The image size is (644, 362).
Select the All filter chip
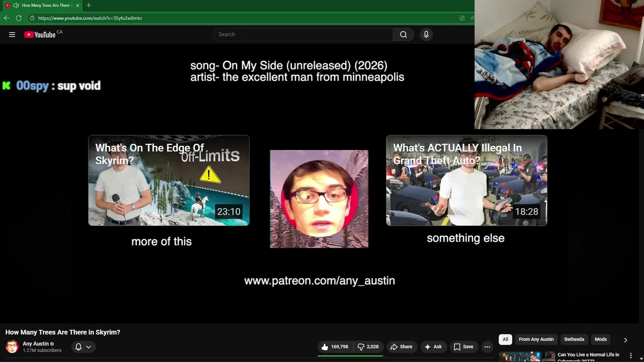tap(505, 339)
